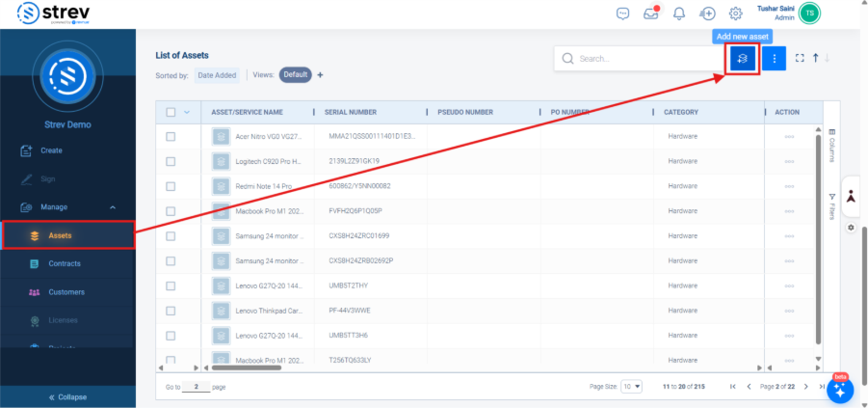Open the chat messages icon
The width and height of the screenshot is (868, 408).
click(x=623, y=14)
